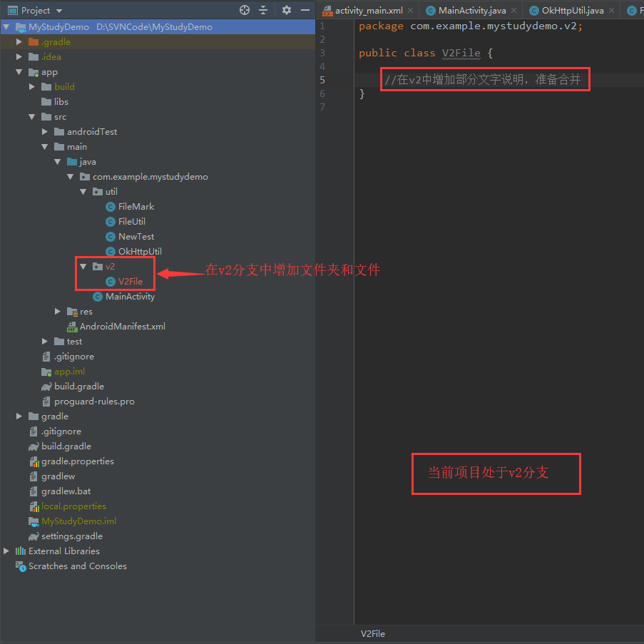The image size is (644, 644).
Task: Select the app .gitignore file
Action: (74, 357)
